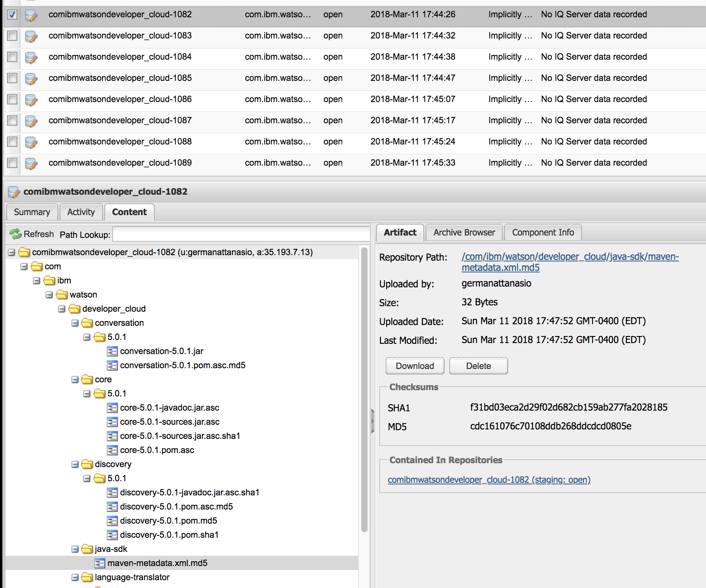Click the maven-metadata.xml.md5 file icon

click(100, 563)
